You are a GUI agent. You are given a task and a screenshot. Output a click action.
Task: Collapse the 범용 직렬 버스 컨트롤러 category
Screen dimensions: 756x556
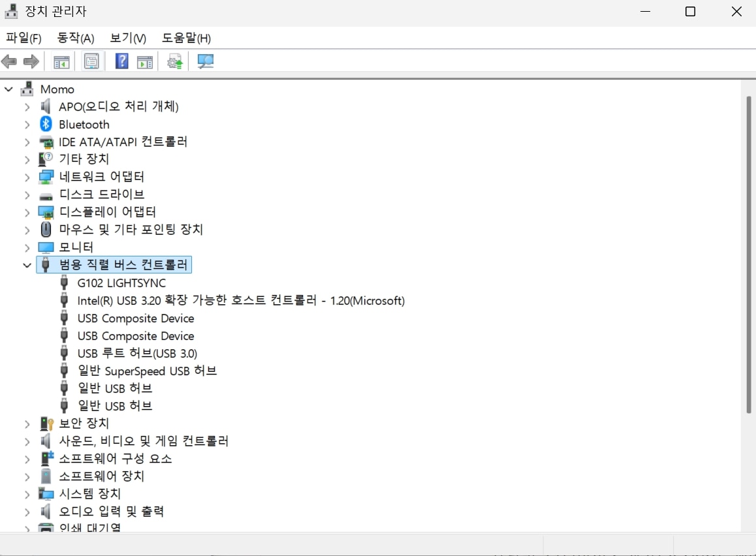click(x=27, y=266)
